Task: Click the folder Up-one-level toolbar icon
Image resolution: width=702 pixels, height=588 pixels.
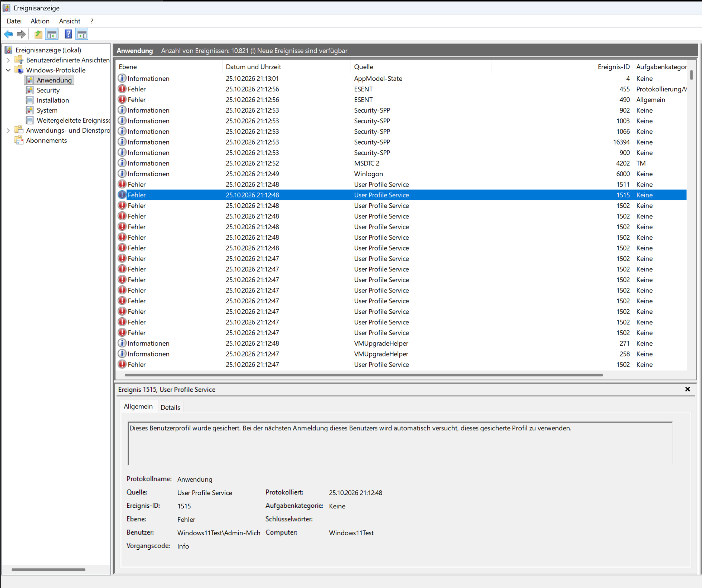Action: click(x=38, y=35)
